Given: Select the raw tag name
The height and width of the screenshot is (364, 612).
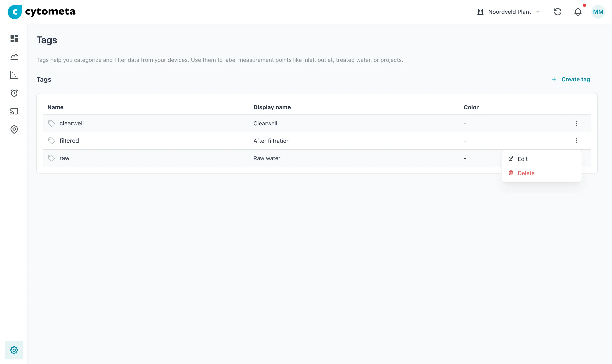Looking at the screenshot, I should pos(64,158).
